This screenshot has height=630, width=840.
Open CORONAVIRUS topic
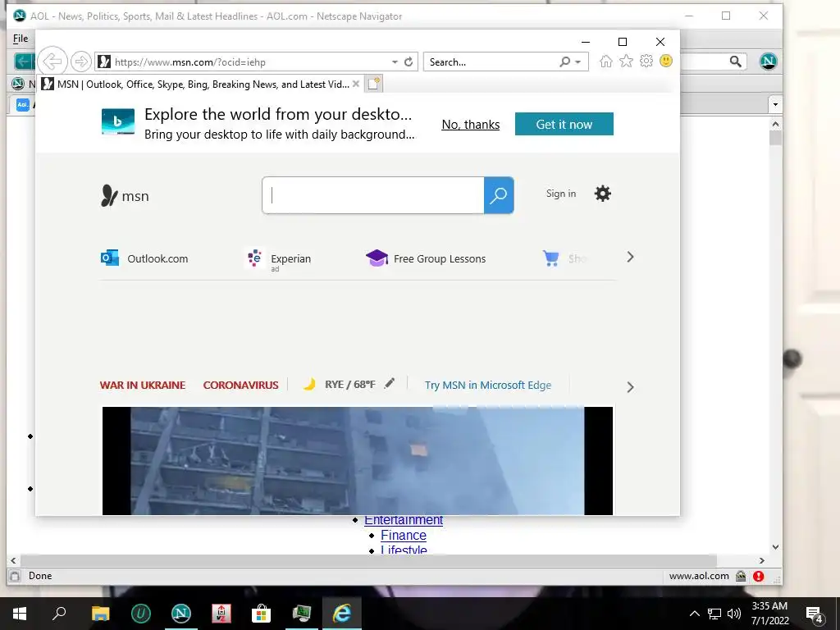click(x=240, y=385)
